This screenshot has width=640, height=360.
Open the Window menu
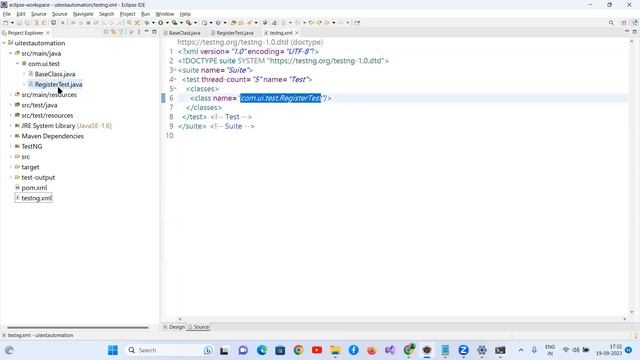(164, 14)
